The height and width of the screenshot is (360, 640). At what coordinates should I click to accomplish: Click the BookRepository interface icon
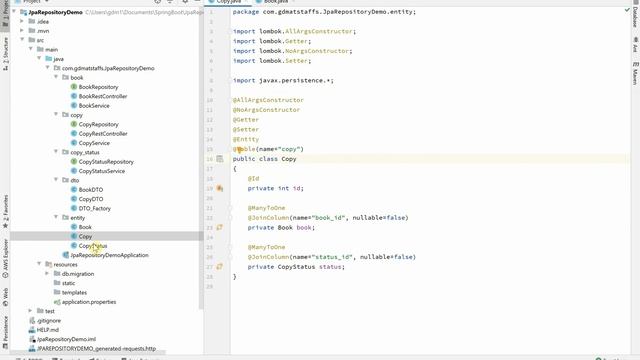(74, 87)
